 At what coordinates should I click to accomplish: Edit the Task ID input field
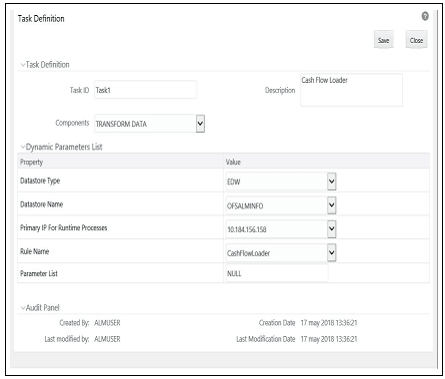click(145, 90)
